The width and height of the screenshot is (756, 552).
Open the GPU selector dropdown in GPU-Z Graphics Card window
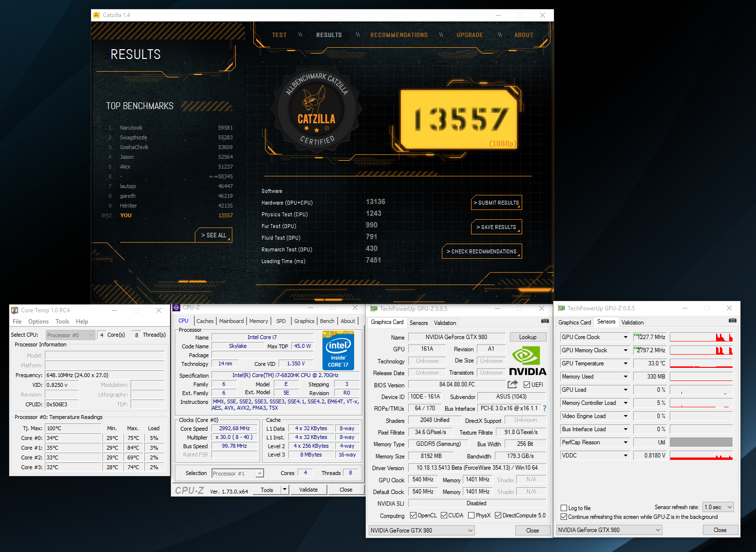[422, 531]
